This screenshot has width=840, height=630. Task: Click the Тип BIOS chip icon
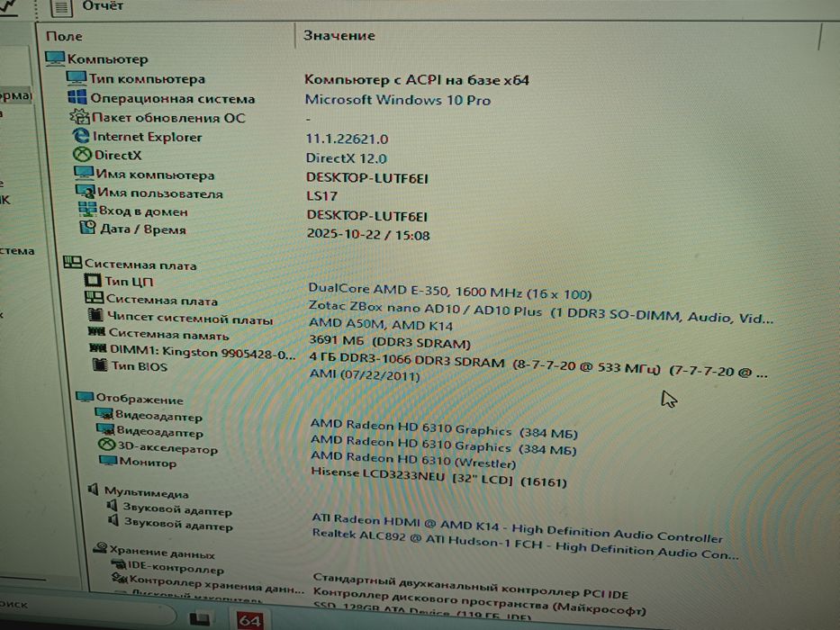[x=100, y=364]
